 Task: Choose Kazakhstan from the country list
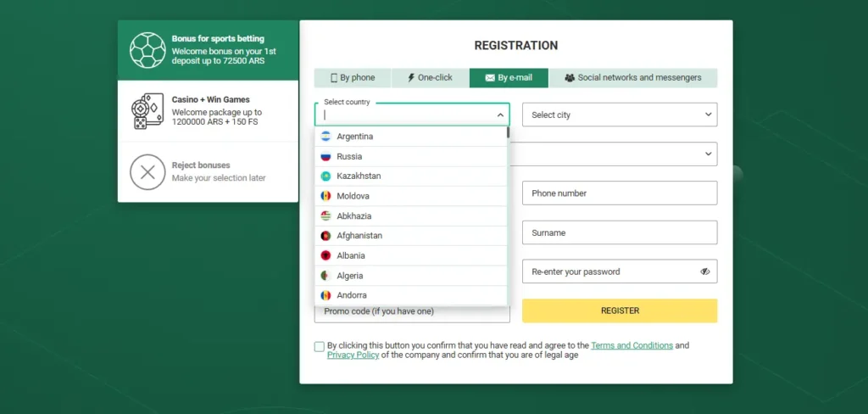pos(411,176)
